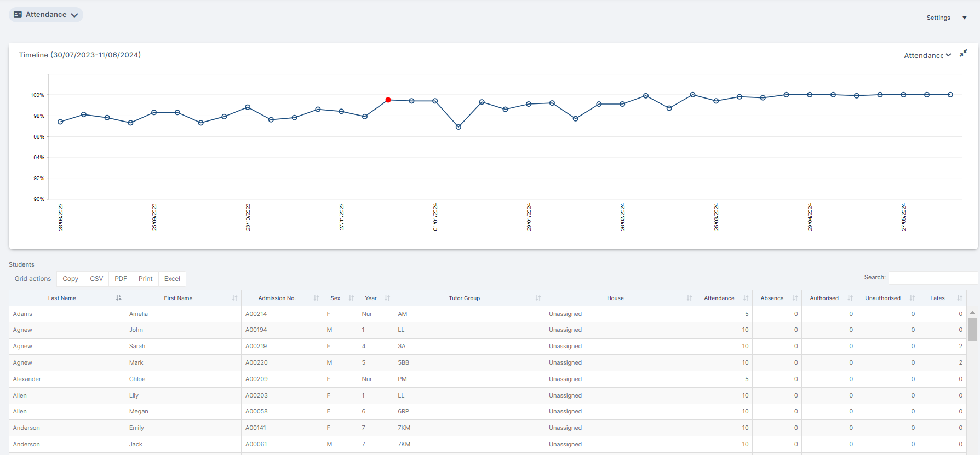This screenshot has height=455, width=980.
Task: Sort by First Name column icon
Action: coord(234,298)
